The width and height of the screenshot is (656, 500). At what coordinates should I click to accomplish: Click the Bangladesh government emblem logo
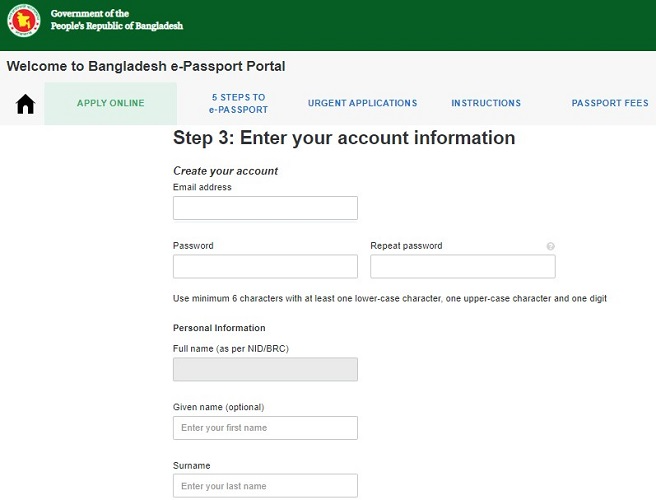pyautogui.click(x=23, y=19)
